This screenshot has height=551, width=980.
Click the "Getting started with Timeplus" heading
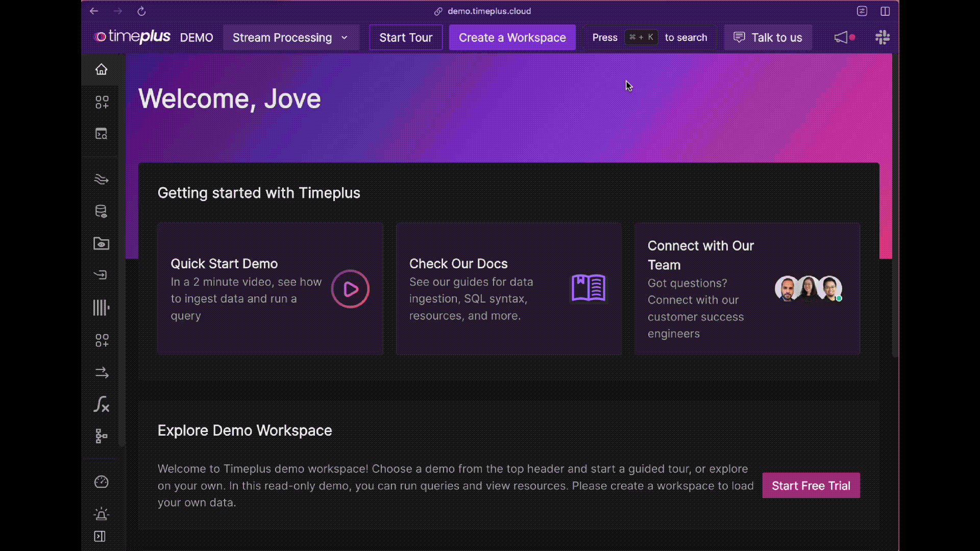[x=259, y=193]
